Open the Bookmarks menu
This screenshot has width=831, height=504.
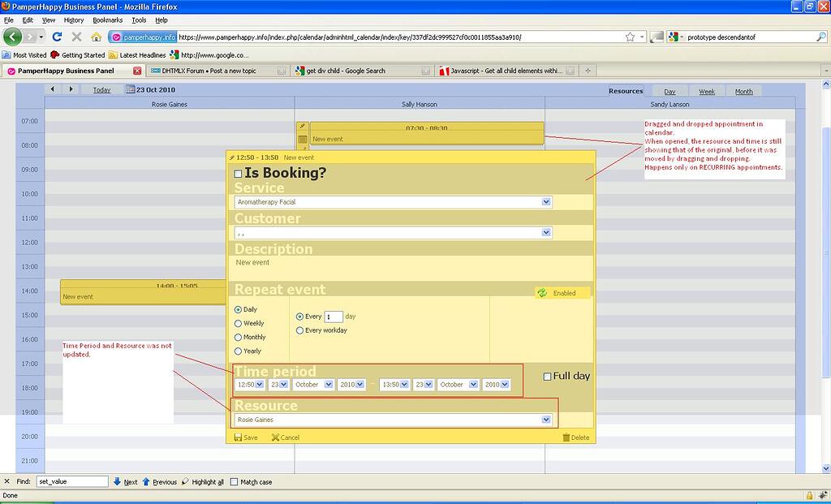click(x=108, y=19)
